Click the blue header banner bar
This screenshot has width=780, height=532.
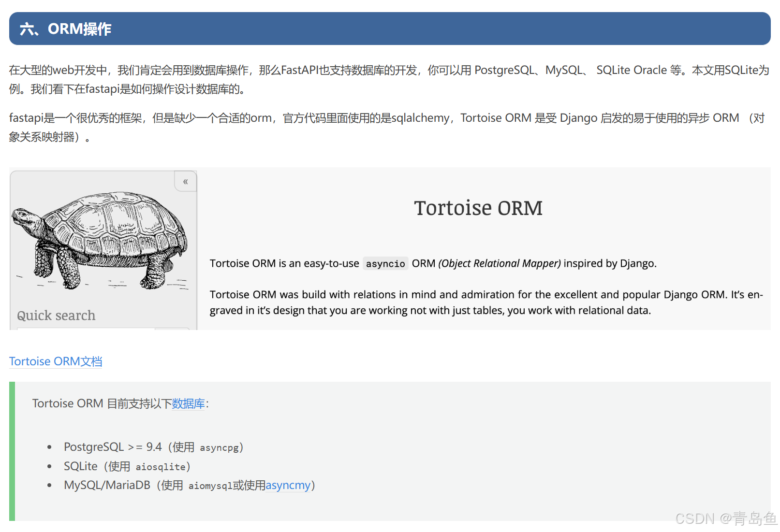click(x=387, y=29)
